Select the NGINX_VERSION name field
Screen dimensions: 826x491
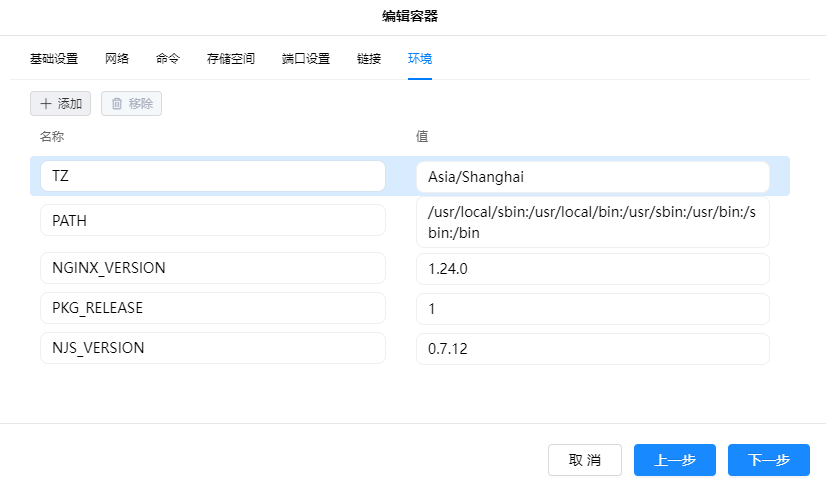(x=212, y=268)
